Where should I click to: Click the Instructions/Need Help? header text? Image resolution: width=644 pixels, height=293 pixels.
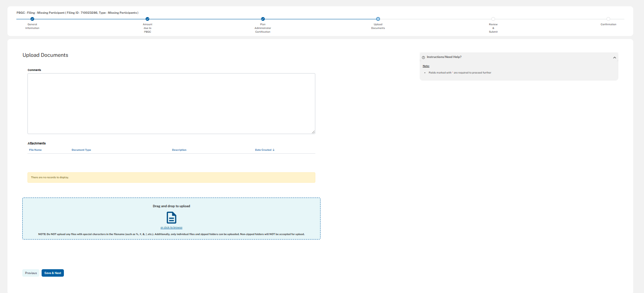[x=444, y=57]
